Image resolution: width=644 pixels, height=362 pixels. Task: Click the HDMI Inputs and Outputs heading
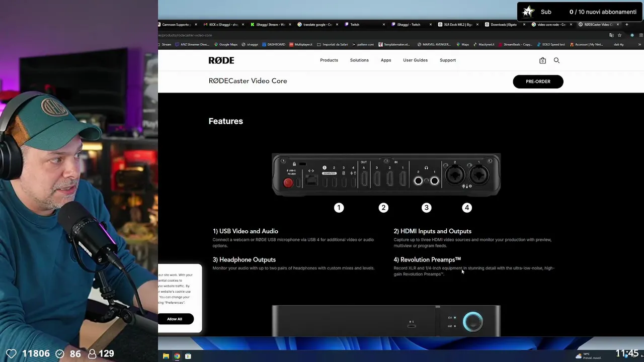(433, 231)
